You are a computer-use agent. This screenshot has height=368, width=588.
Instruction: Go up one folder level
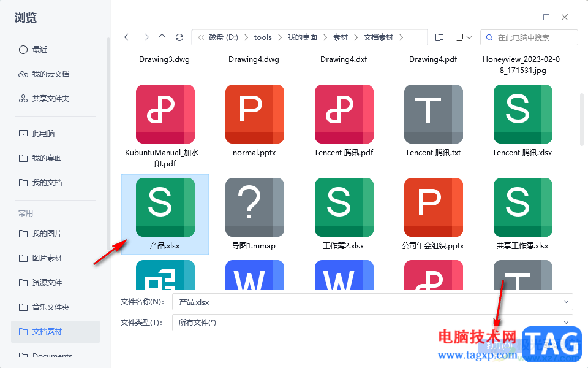(162, 37)
